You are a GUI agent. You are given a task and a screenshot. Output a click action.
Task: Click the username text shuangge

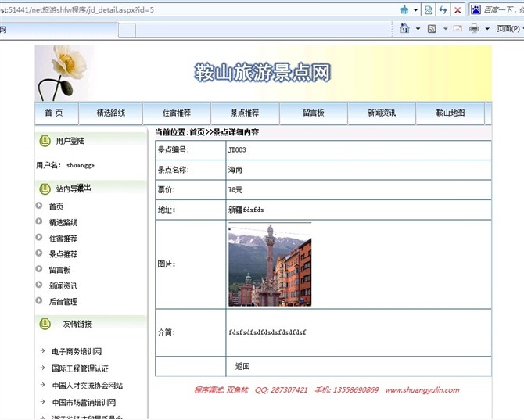[81, 165]
